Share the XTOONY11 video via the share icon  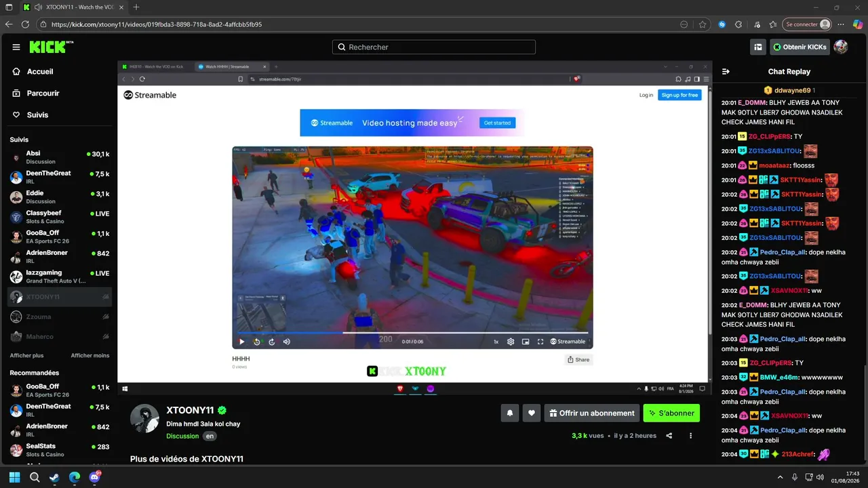669,436
